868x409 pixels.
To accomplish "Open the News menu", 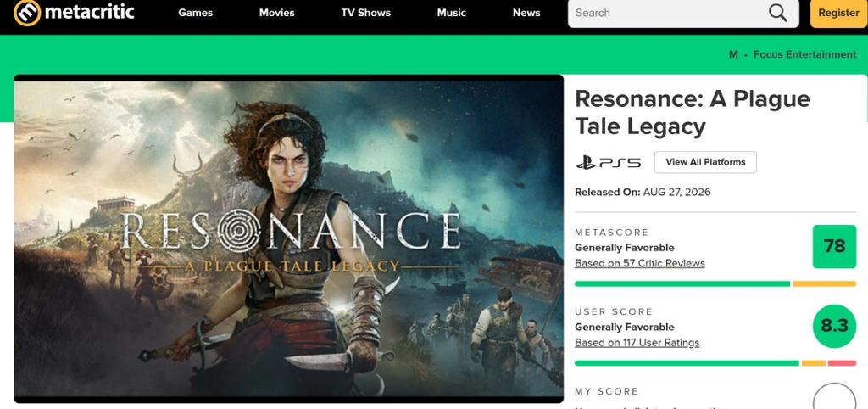I will tap(526, 13).
